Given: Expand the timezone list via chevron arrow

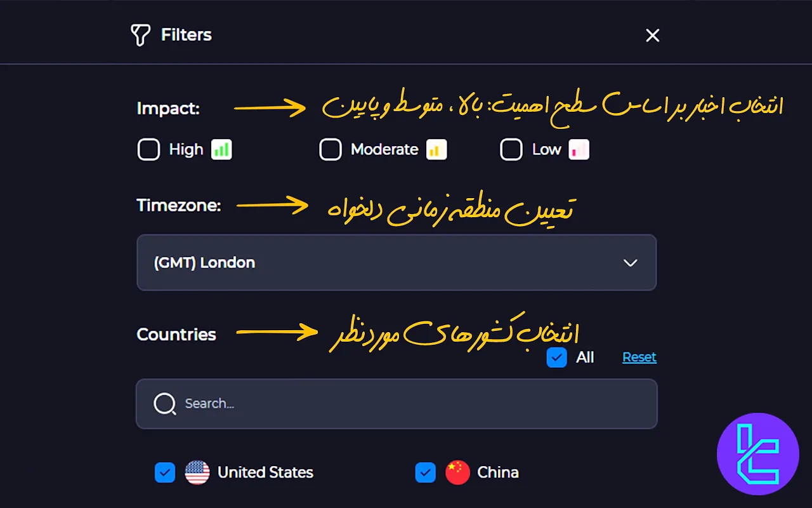Looking at the screenshot, I should coord(631,262).
